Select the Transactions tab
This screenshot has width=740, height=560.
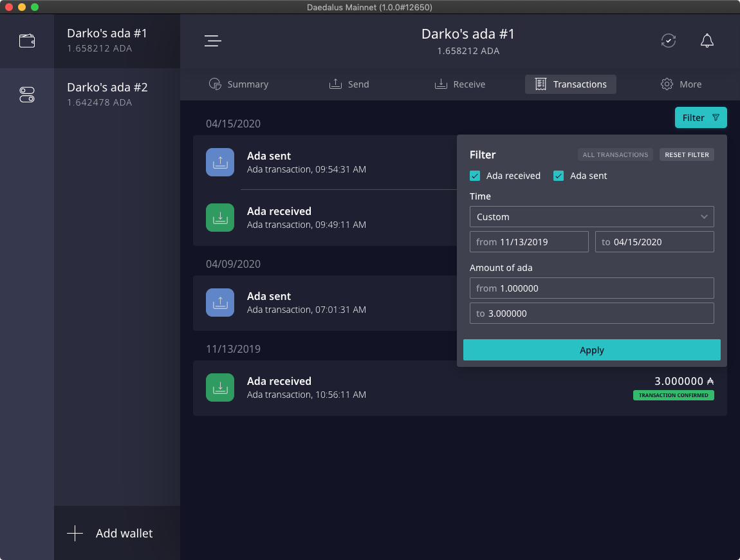click(x=571, y=84)
